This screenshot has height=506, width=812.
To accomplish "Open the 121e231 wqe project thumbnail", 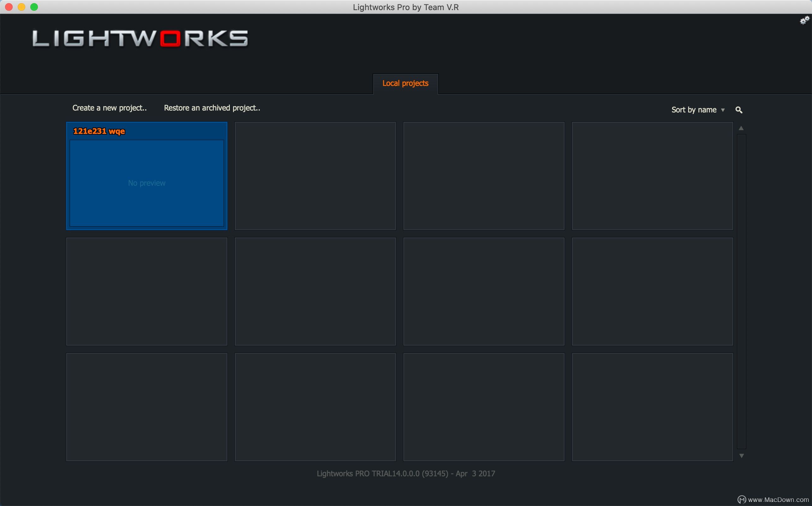I will (147, 183).
